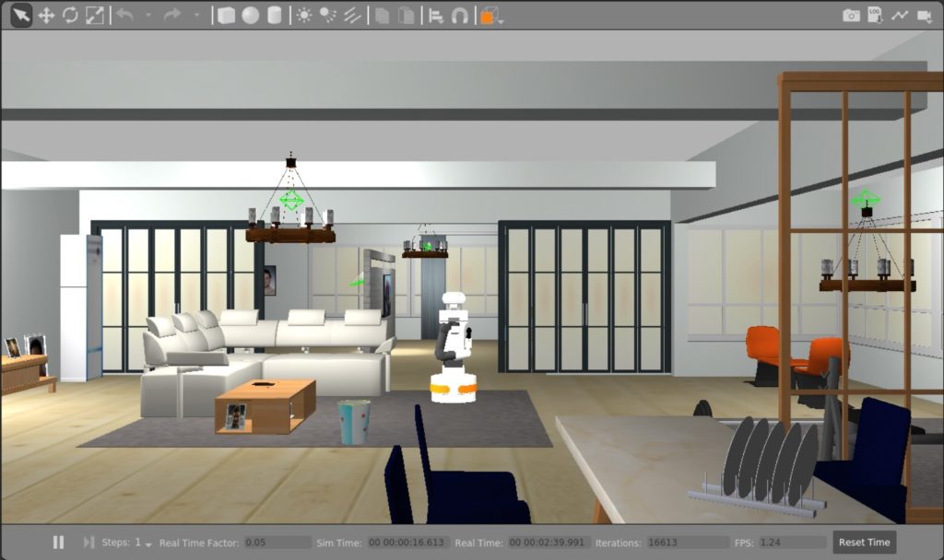944x560 pixels.
Task: Click the redo arrow icon
Action: point(172,15)
